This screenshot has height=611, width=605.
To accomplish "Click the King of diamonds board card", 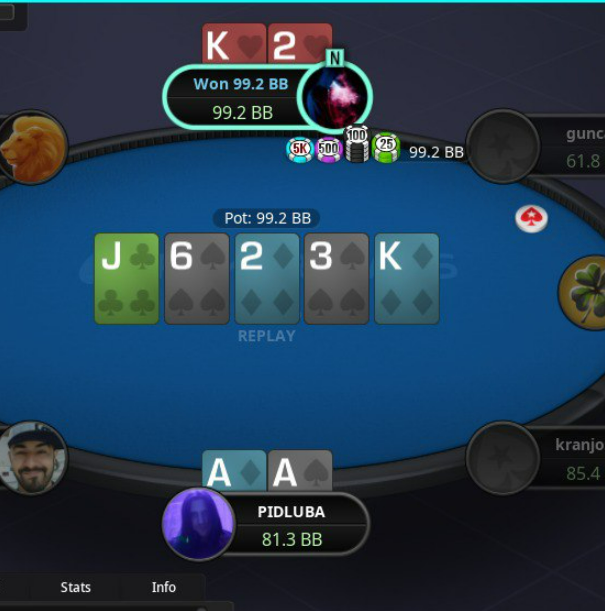I will [407, 279].
